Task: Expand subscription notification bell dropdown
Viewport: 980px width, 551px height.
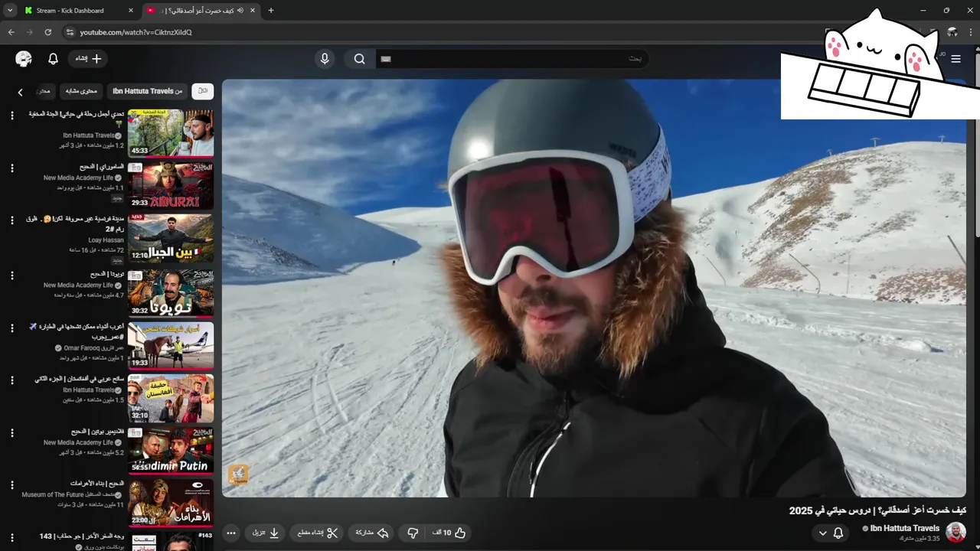Action: click(x=831, y=533)
